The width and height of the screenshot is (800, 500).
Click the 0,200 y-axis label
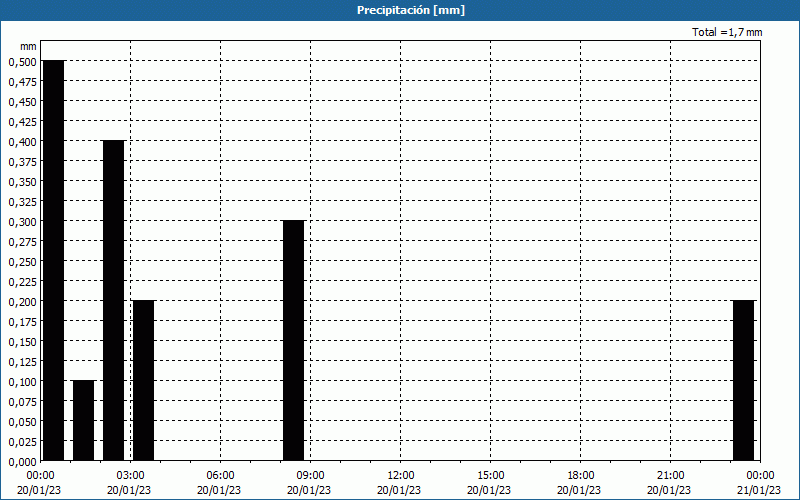pyautogui.click(x=23, y=302)
